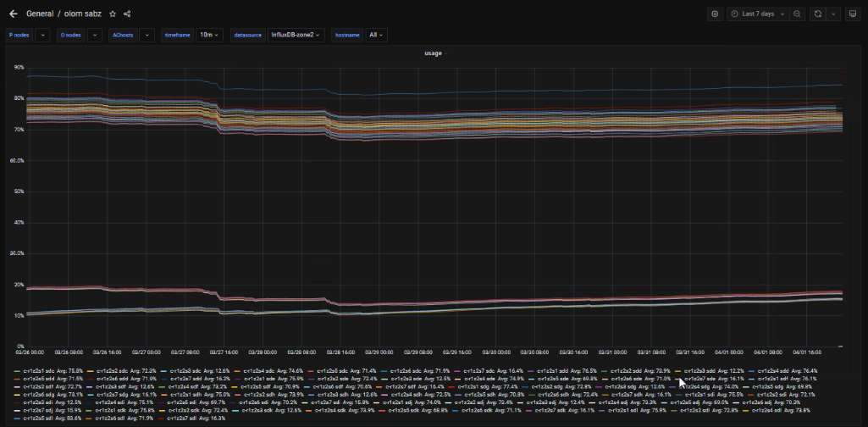Click the General folder breadcrumb link
The width and height of the screenshot is (868, 427).
(x=39, y=14)
